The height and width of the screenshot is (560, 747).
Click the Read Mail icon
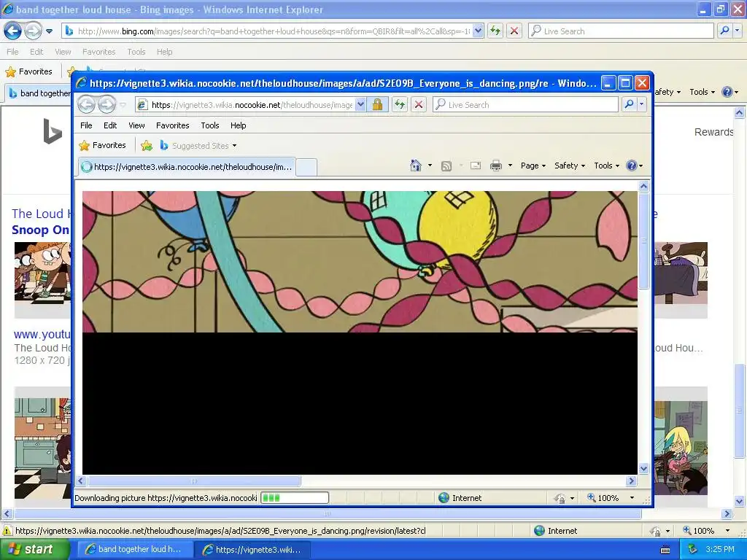pos(476,166)
